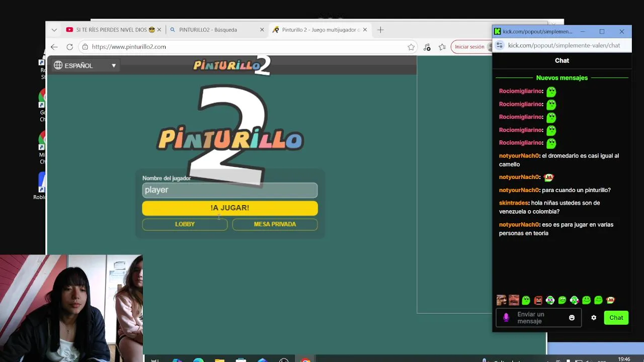Click notyourNach0 name beside 'para cuando un pinturillo?'
Image resolution: width=644 pixels, height=362 pixels.
(x=519, y=190)
